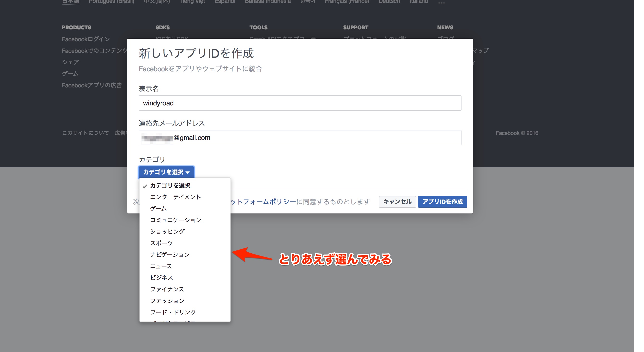
Task: Open Facebookログイン footer link
Action: pos(86,39)
